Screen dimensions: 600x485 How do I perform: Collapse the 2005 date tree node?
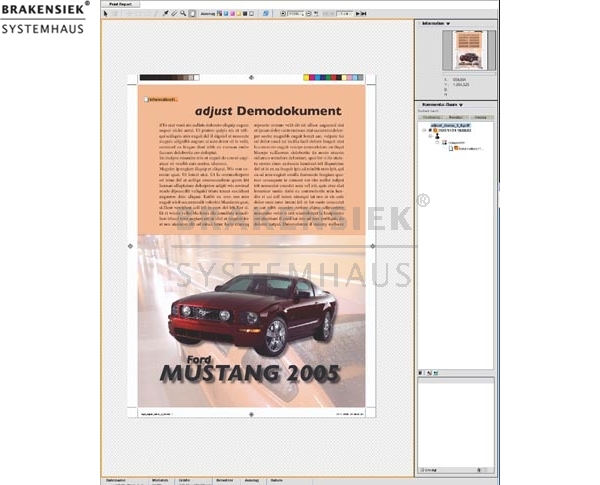(x=424, y=130)
